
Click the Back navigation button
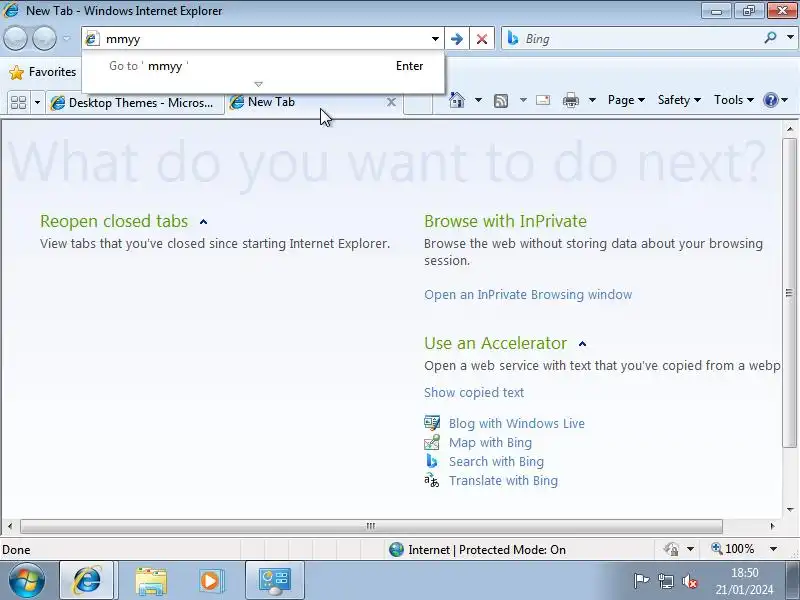pyautogui.click(x=15, y=38)
